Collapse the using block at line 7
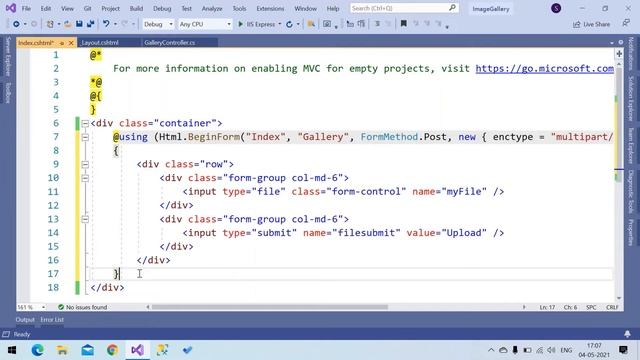The image size is (640, 360). (85, 137)
